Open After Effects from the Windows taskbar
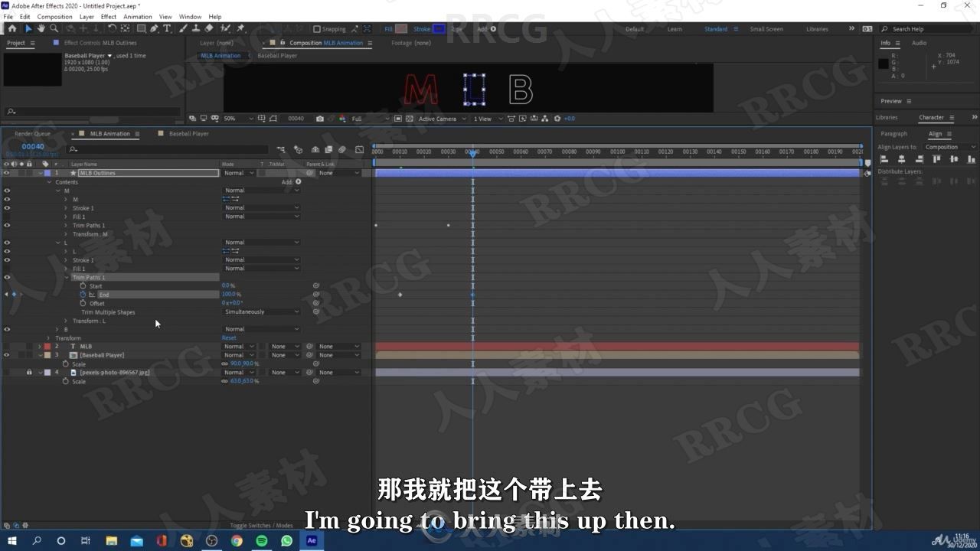Viewport: 980px width, 551px height. [312, 540]
